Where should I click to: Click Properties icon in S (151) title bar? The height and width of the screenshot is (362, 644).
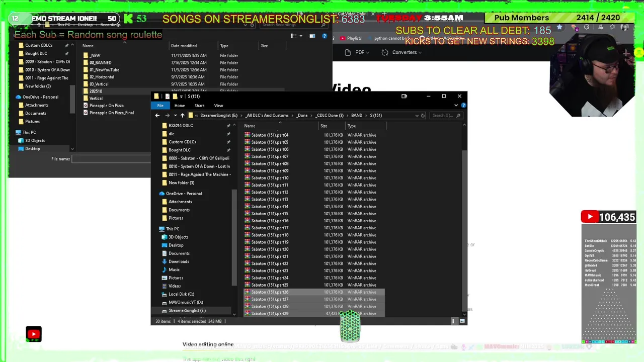168,97
